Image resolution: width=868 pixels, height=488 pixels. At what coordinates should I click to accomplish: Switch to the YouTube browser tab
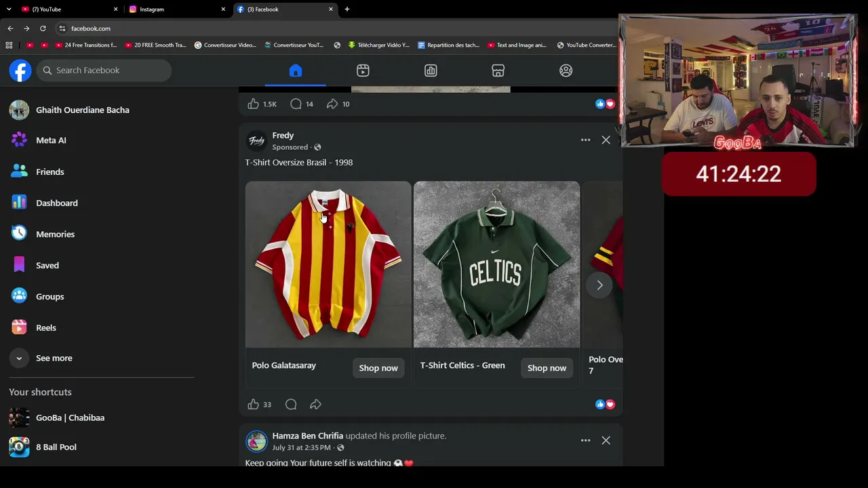point(66,9)
